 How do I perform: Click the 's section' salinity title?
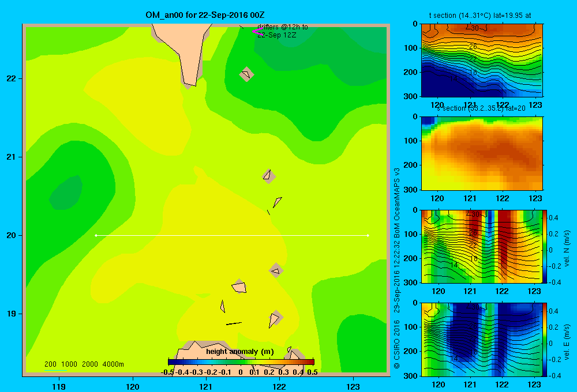click(481, 108)
